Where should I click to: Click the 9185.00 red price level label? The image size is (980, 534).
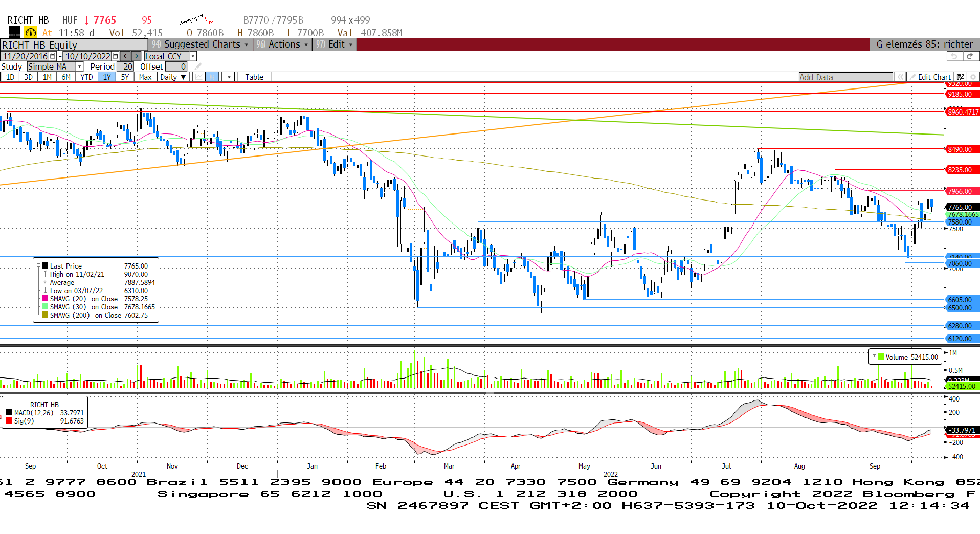pyautogui.click(x=962, y=94)
